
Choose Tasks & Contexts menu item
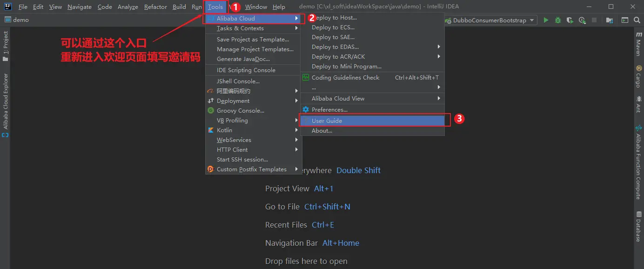pos(254,28)
